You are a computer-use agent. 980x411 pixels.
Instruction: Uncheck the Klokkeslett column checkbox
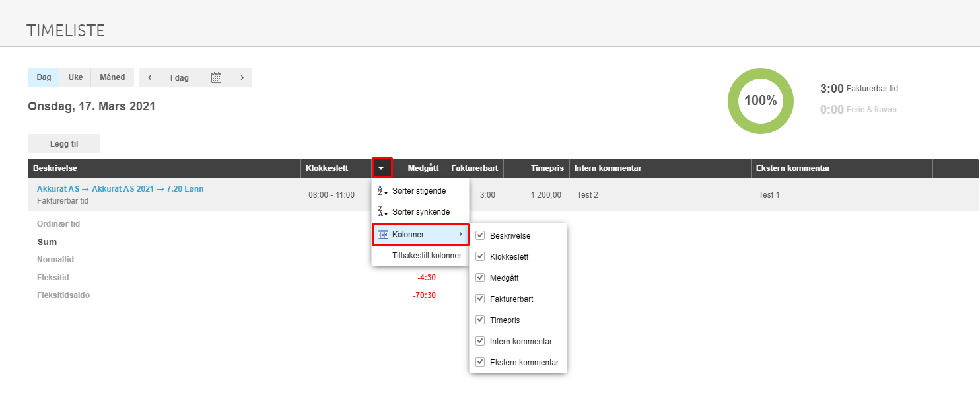click(480, 256)
